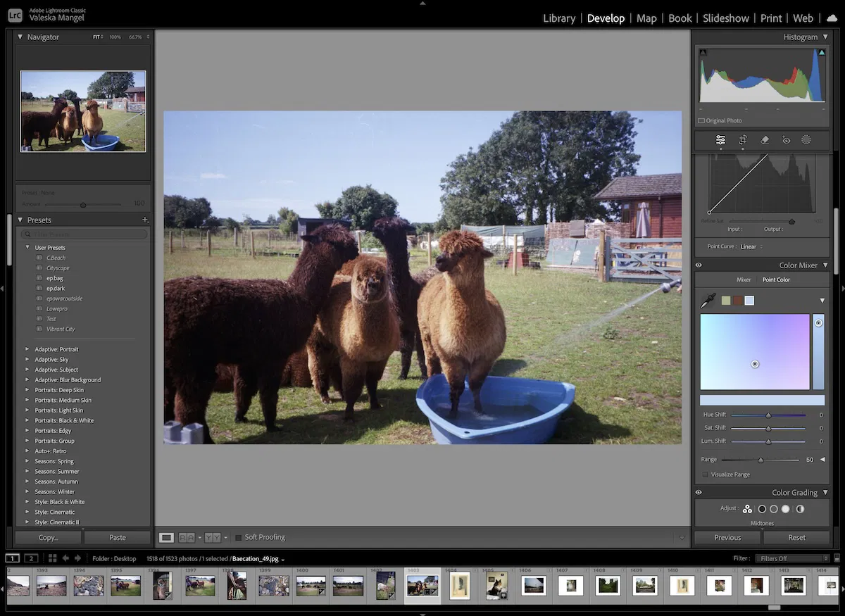Open the Red Eye correction tool

[786, 140]
